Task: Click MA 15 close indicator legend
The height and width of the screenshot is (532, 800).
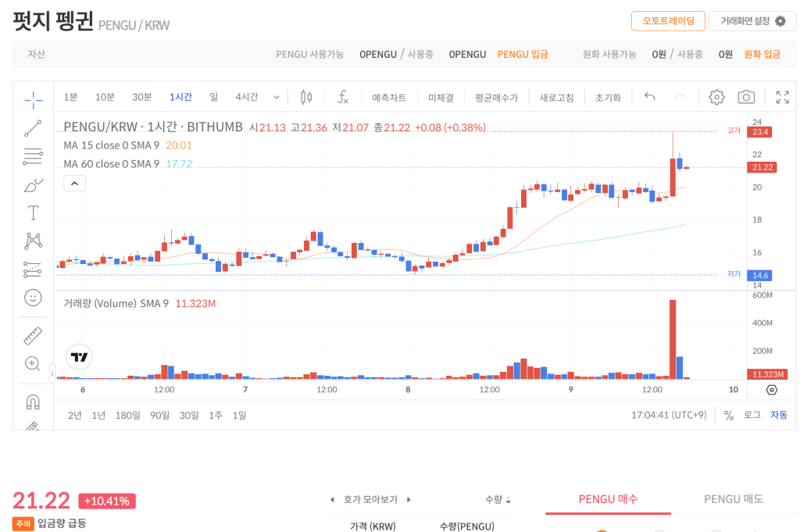Action: 127,145
